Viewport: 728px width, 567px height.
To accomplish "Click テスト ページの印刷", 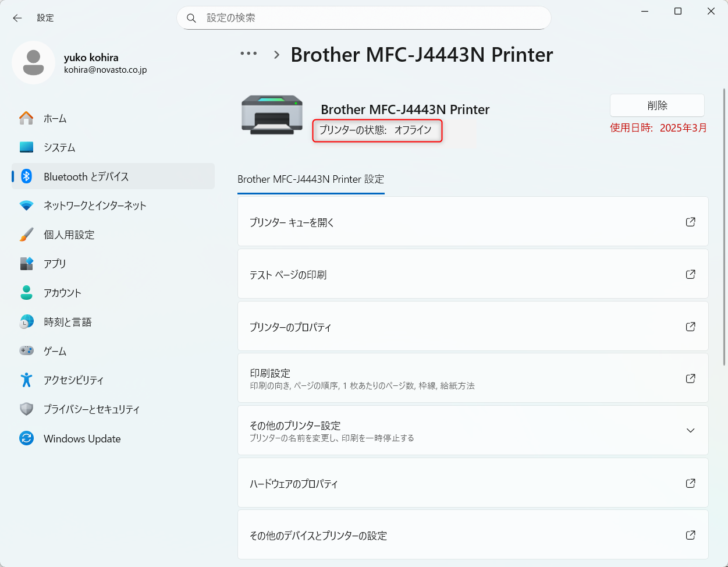I will 473,274.
